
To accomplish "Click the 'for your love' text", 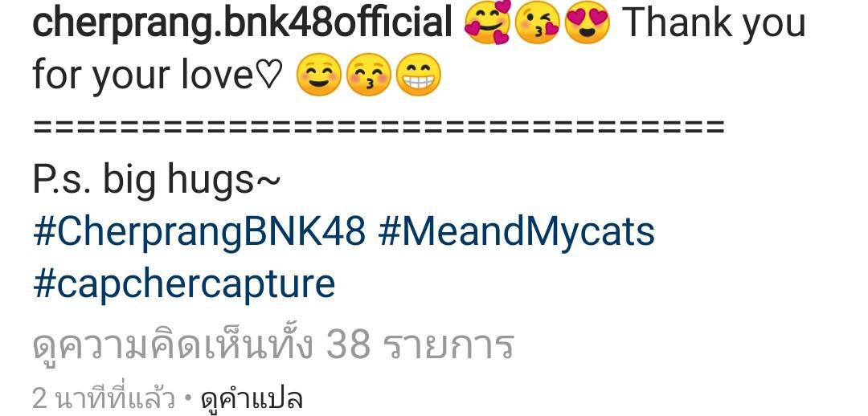I will (x=143, y=75).
